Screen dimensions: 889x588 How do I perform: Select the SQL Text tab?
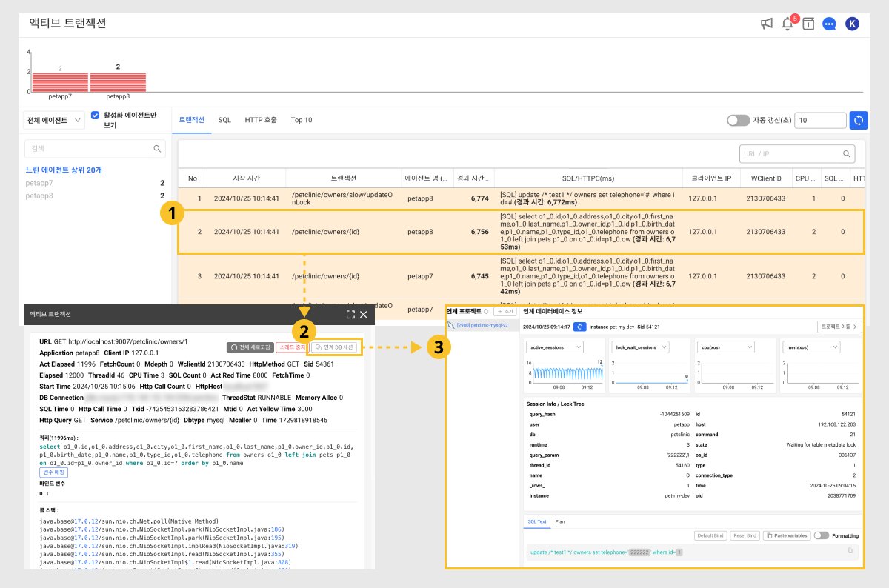click(537, 521)
